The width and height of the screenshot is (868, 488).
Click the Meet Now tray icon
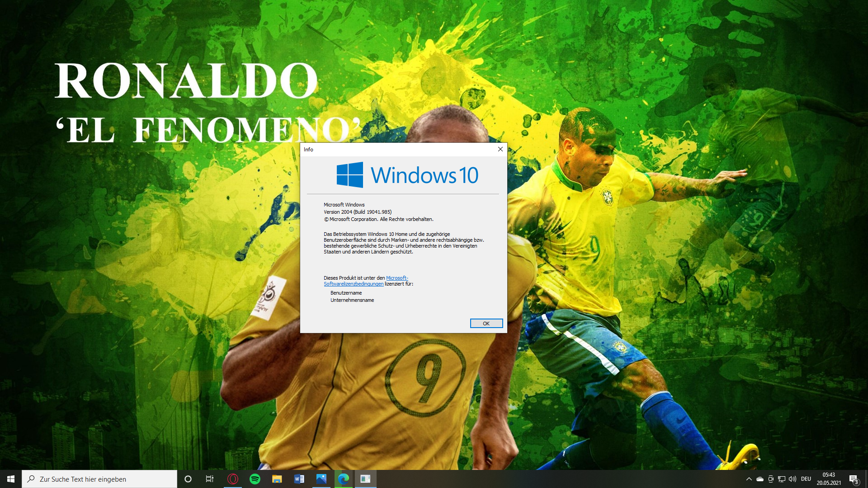pyautogui.click(x=771, y=479)
